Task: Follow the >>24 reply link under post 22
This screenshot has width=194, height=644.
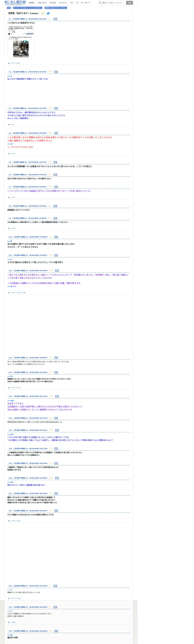Action: pos(18,521)
